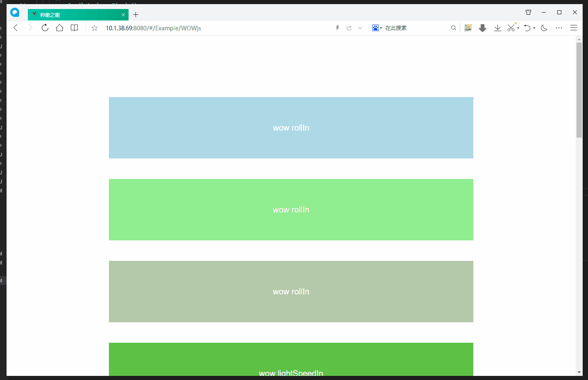Expand the address bar dropdown chevron
588x380 pixels.
360,28
